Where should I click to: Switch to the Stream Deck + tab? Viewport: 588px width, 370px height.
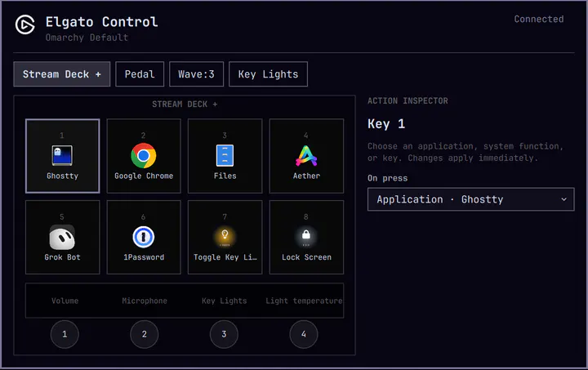coord(62,74)
